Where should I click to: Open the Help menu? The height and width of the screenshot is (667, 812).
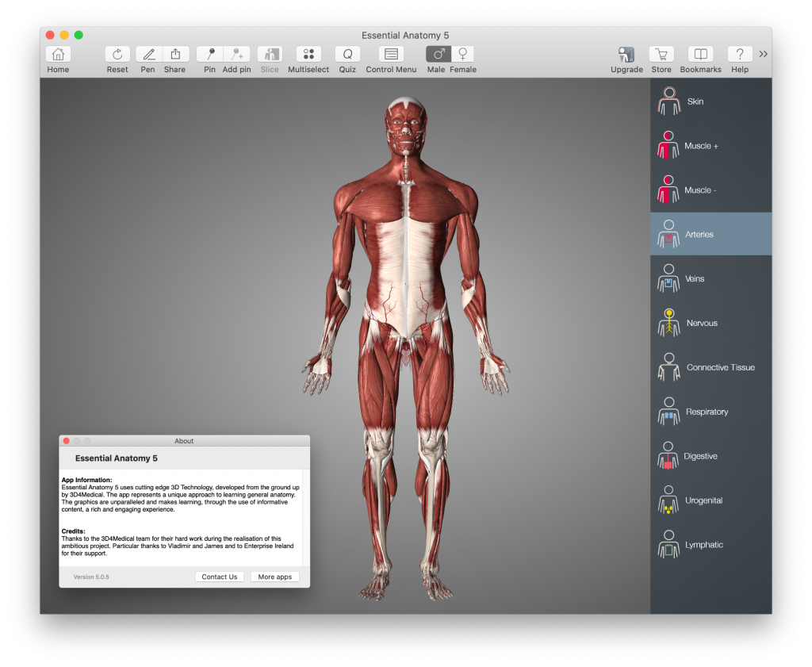pyautogui.click(x=740, y=55)
